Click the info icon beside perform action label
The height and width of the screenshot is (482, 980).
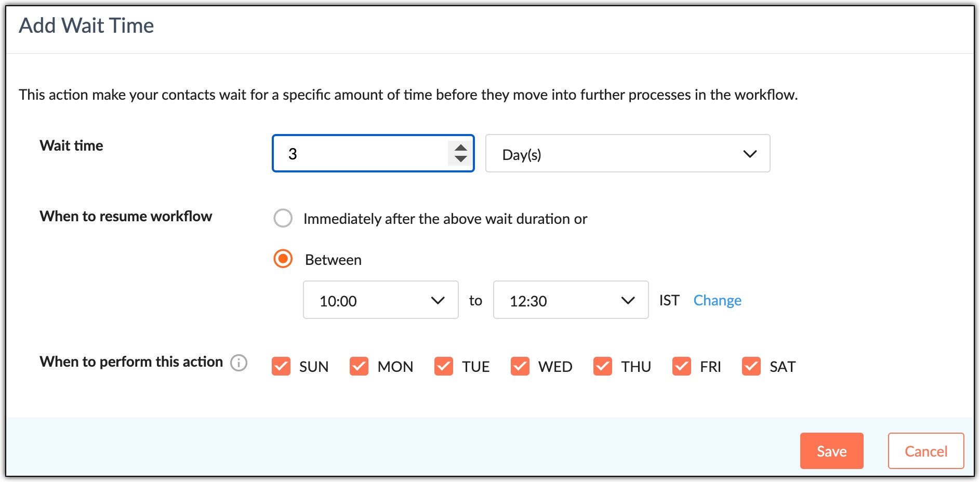[239, 363]
